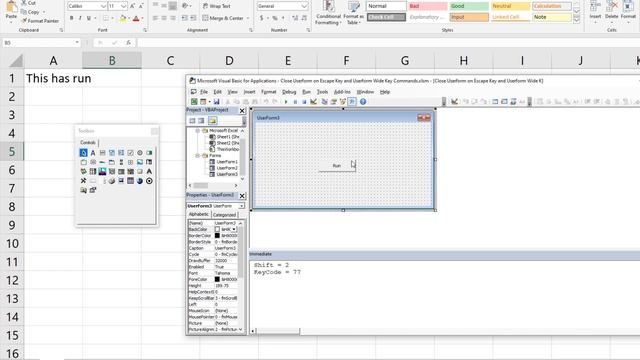This screenshot has width=640, height=360.
Task: Choose the Frame control in the Toolbox
Action: 83,162
